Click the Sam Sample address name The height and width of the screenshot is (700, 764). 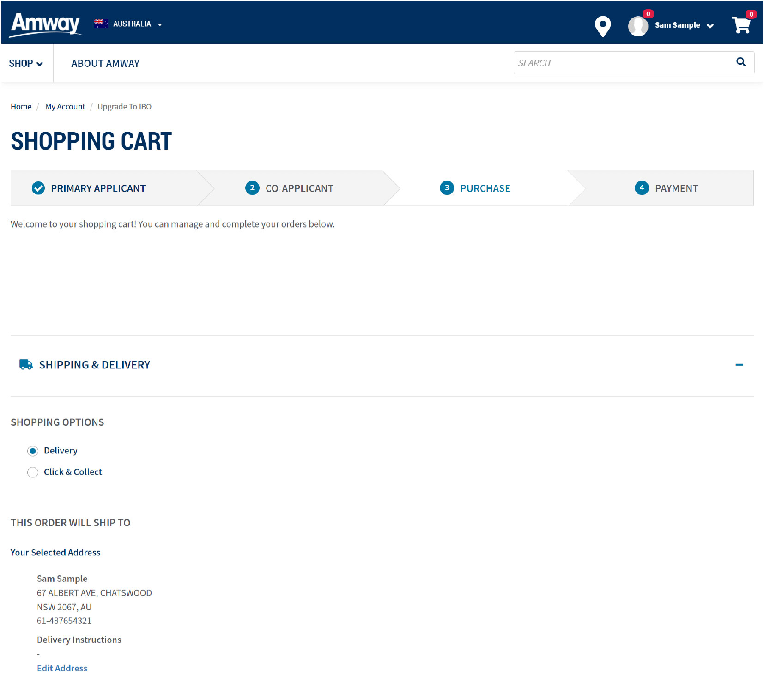62,579
